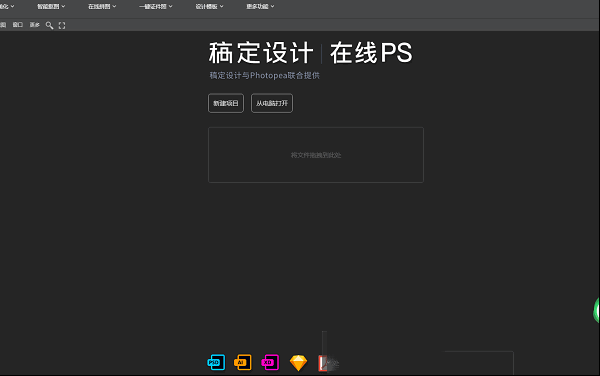Viewport: 600px width, 376px height.
Task: Click the magenta XD format icon
Action: pos(270,362)
